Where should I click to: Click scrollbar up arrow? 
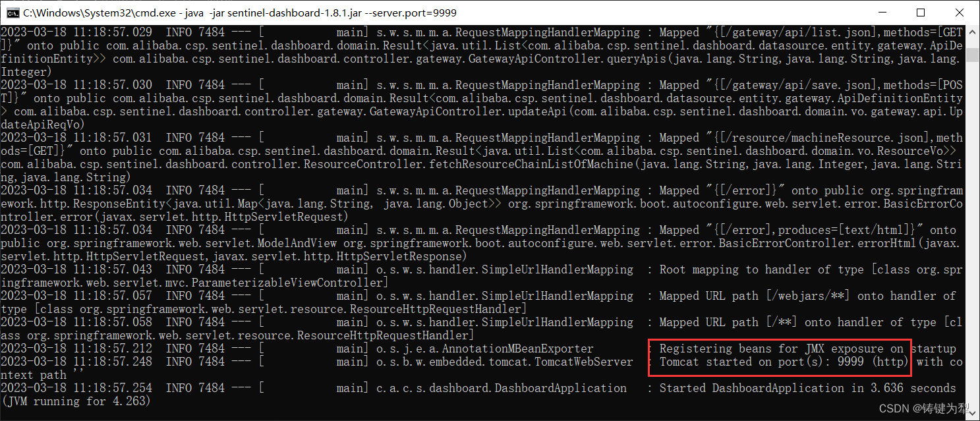coord(973,31)
